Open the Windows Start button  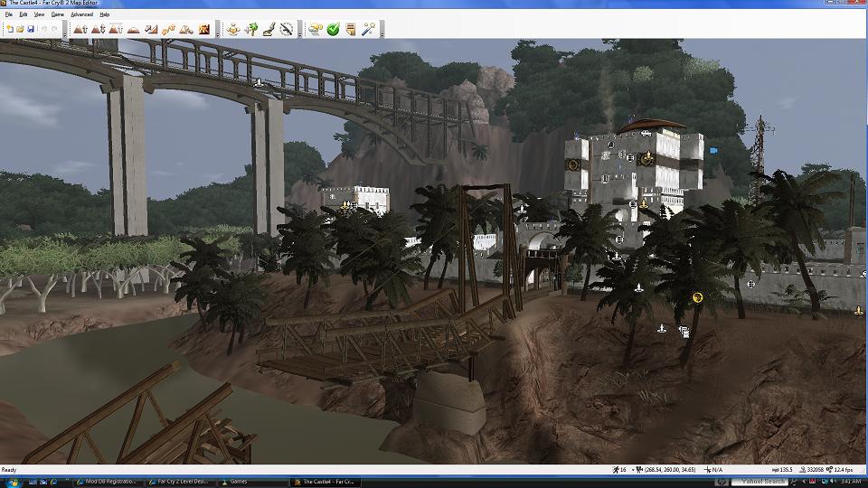click(13, 482)
